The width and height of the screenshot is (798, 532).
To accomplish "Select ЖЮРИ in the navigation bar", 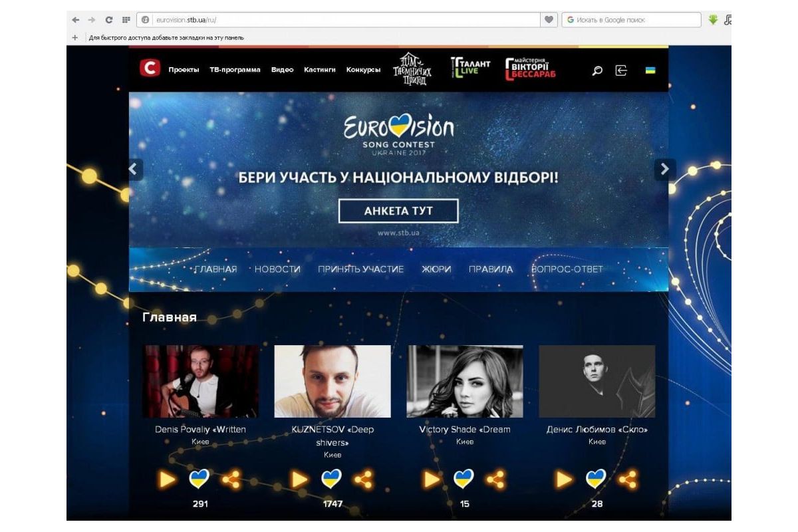I will click(x=436, y=269).
